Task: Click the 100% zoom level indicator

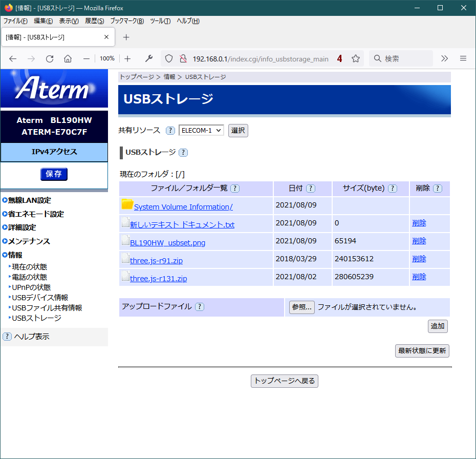Action: 107,58
